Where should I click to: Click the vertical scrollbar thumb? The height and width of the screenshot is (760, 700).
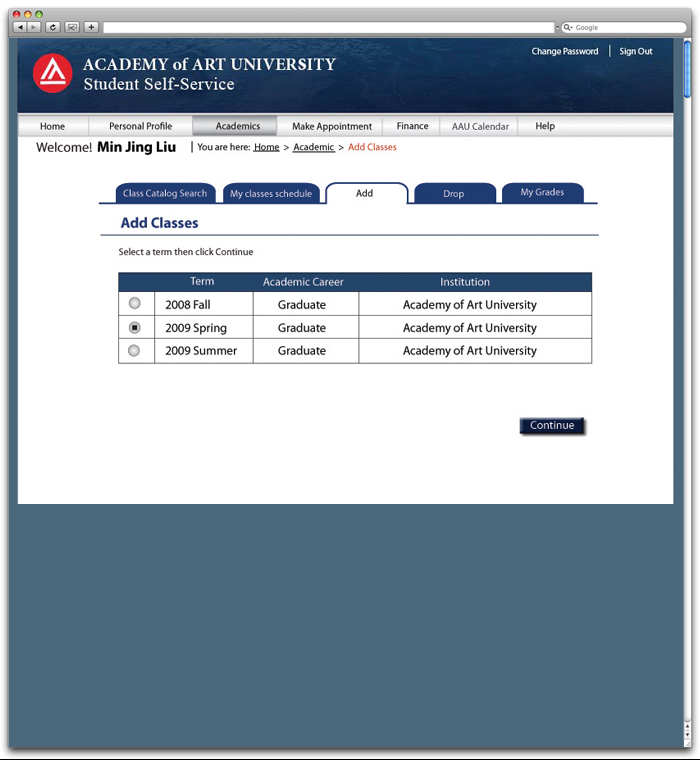pos(687,69)
